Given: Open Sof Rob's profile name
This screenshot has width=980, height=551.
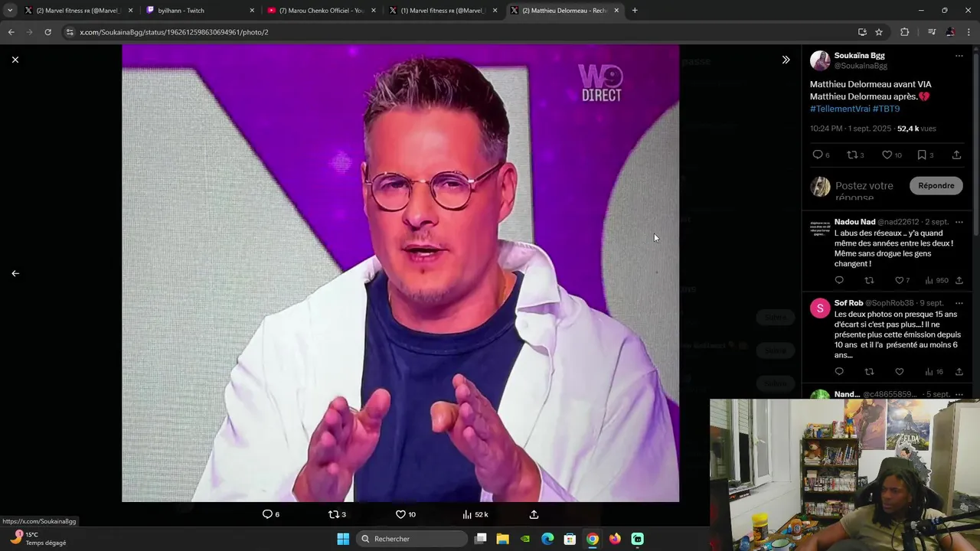Looking at the screenshot, I should coord(849,303).
